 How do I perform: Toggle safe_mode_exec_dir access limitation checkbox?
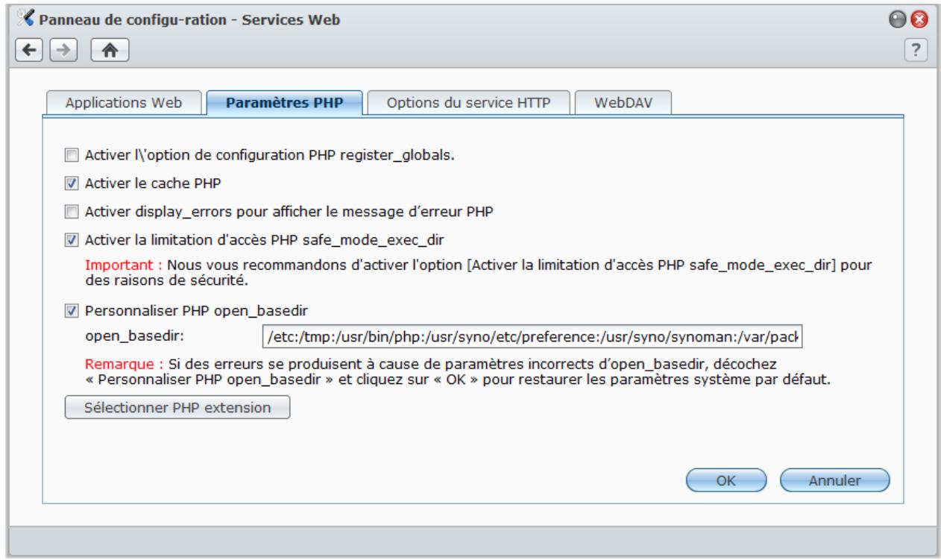pos(72,239)
